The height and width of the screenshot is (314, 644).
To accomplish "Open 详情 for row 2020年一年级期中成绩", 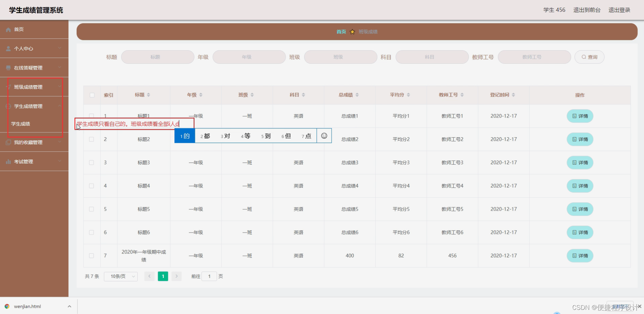I will (x=580, y=256).
